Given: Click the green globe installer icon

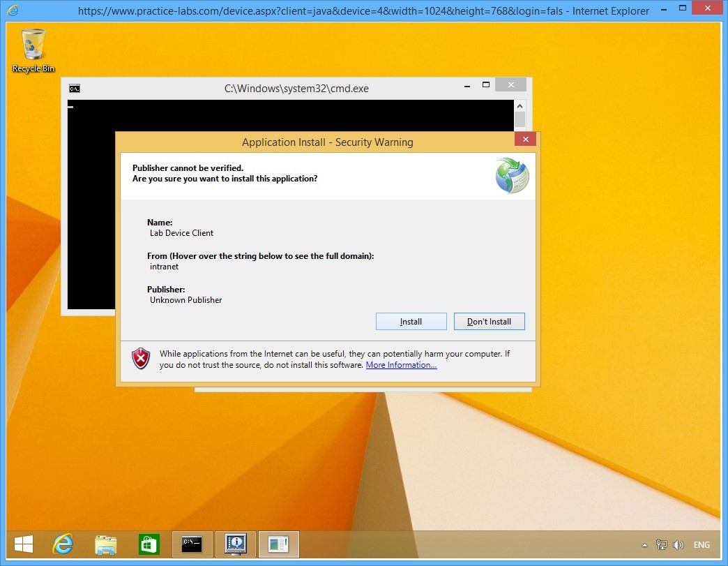Looking at the screenshot, I should click(511, 174).
